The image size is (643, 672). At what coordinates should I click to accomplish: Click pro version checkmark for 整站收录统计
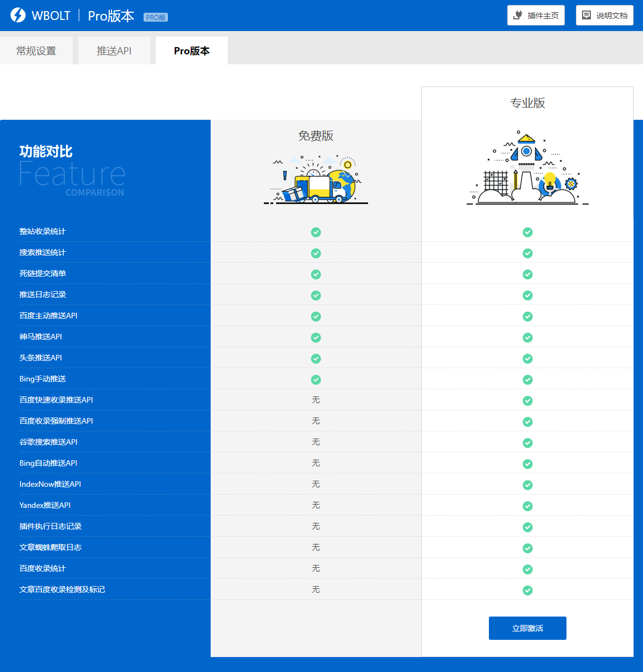pyautogui.click(x=528, y=232)
